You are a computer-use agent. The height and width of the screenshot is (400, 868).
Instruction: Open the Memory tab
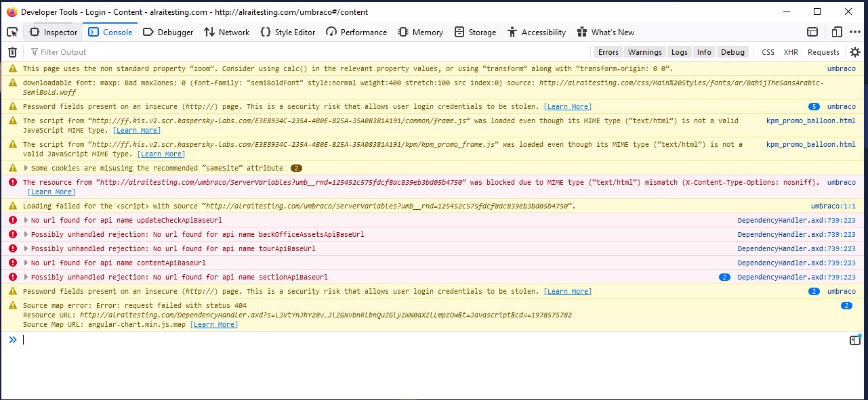click(x=420, y=32)
